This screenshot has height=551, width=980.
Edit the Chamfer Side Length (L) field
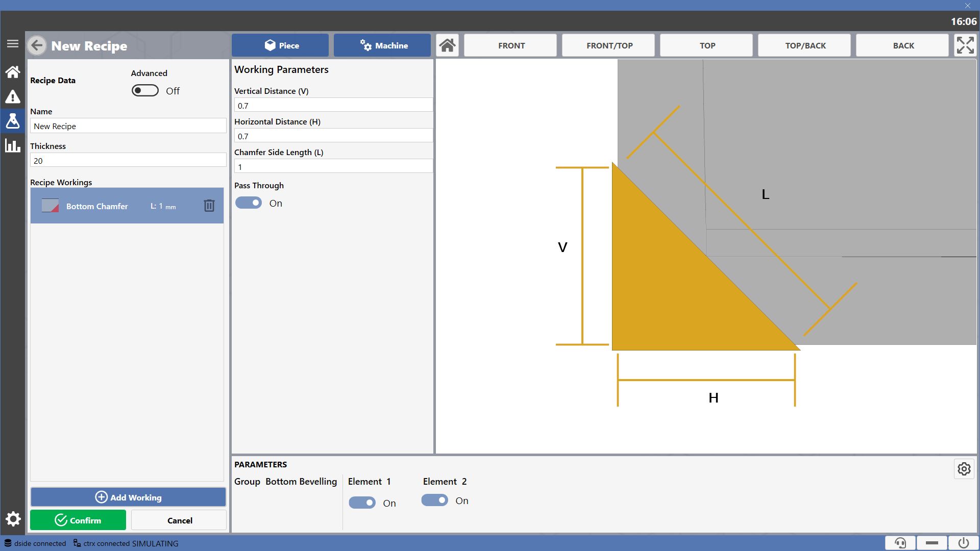pyautogui.click(x=333, y=167)
